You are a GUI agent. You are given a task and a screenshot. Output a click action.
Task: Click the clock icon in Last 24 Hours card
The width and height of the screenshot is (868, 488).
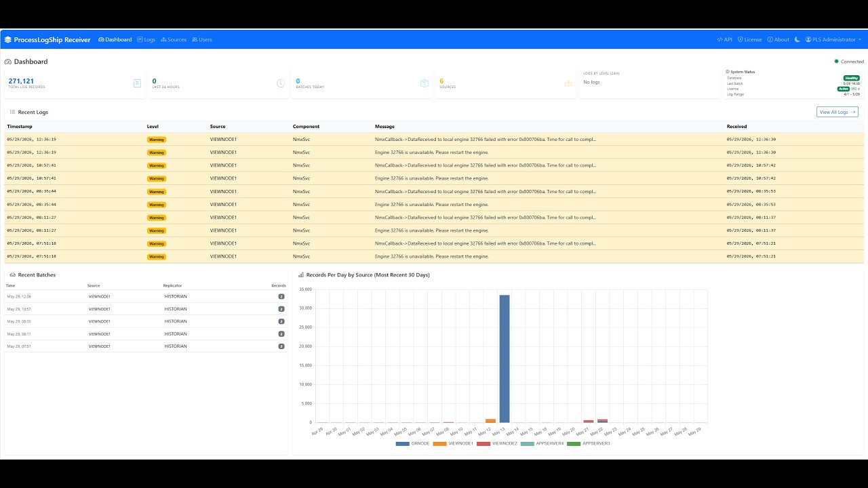[281, 83]
